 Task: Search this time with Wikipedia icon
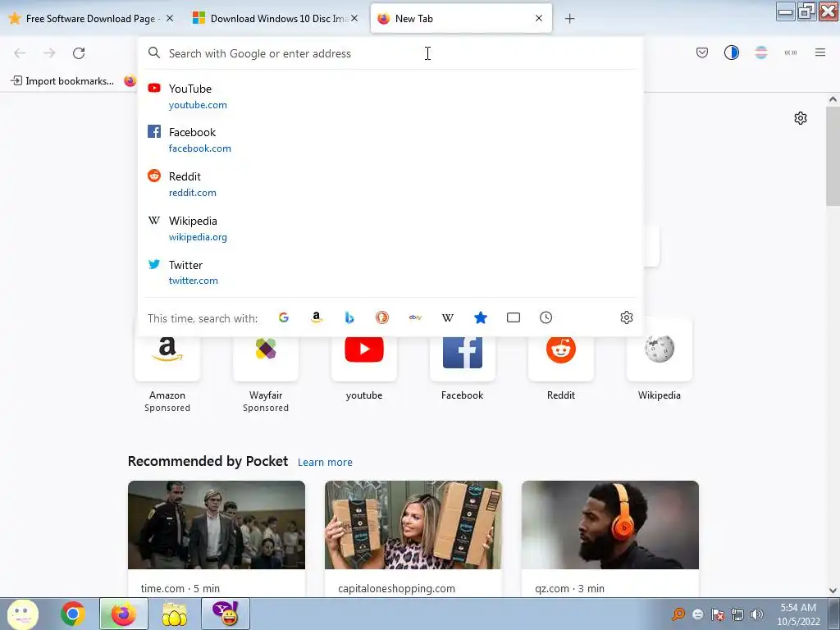click(x=448, y=317)
